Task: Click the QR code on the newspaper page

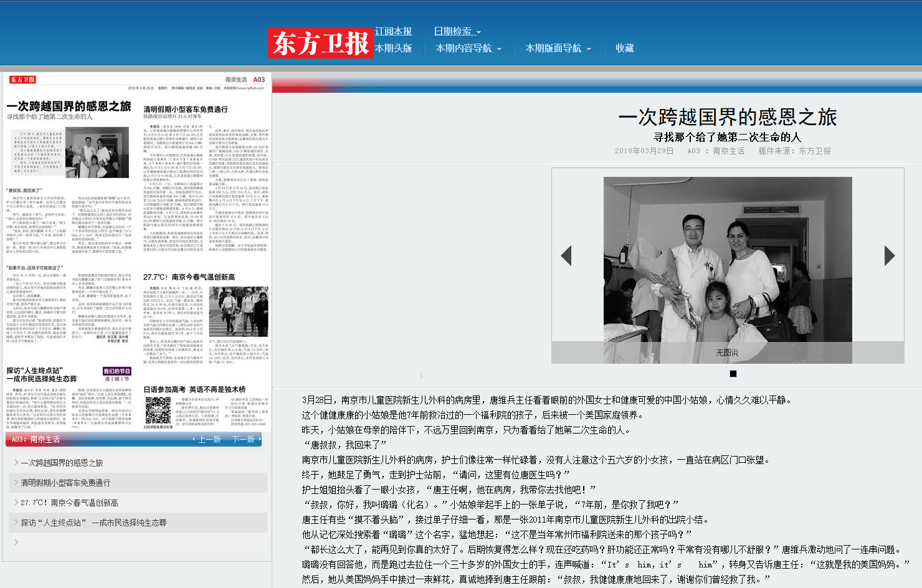Action: [158, 411]
